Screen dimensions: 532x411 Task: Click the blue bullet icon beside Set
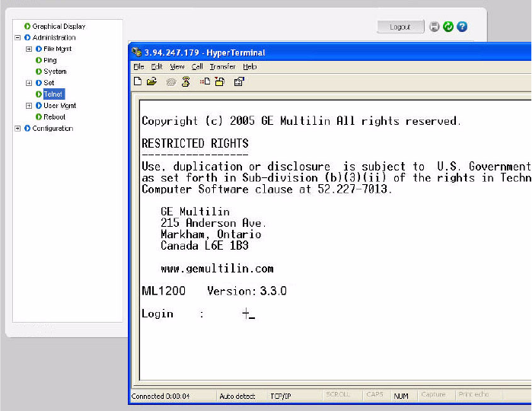click(x=39, y=83)
